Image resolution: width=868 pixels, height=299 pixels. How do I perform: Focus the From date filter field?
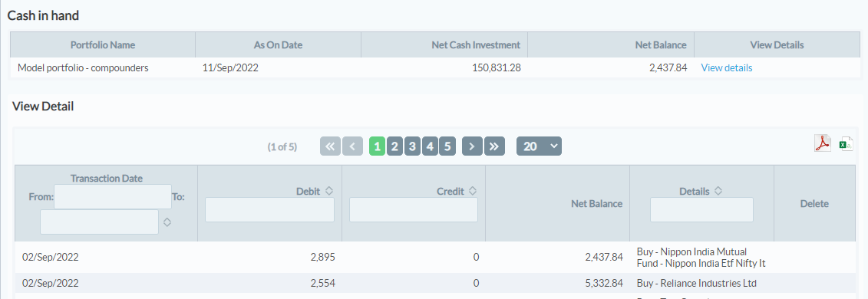112,197
